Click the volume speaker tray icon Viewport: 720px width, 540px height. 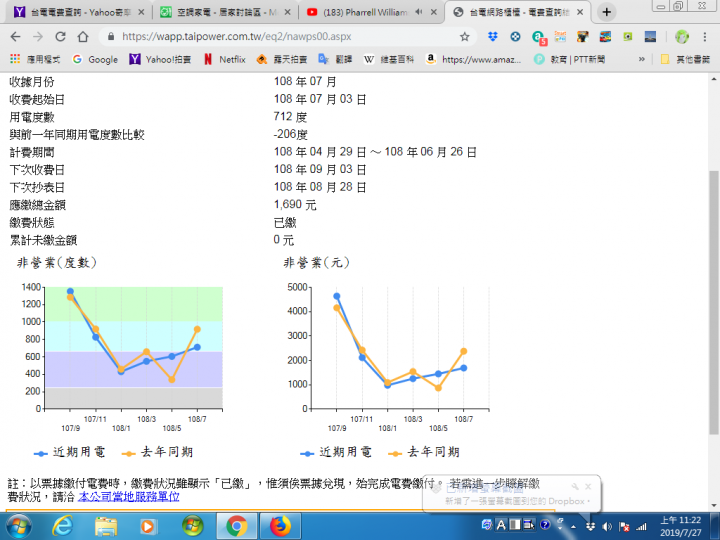(x=607, y=526)
